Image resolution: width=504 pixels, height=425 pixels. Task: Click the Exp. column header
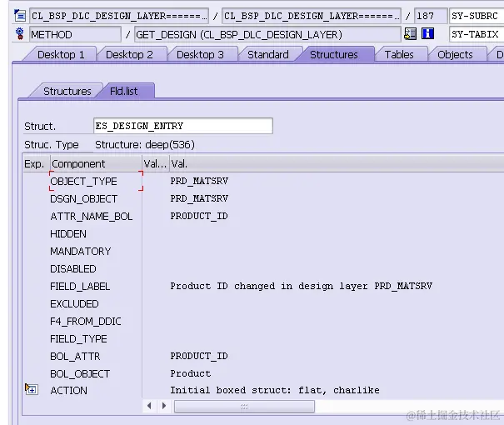click(x=37, y=164)
